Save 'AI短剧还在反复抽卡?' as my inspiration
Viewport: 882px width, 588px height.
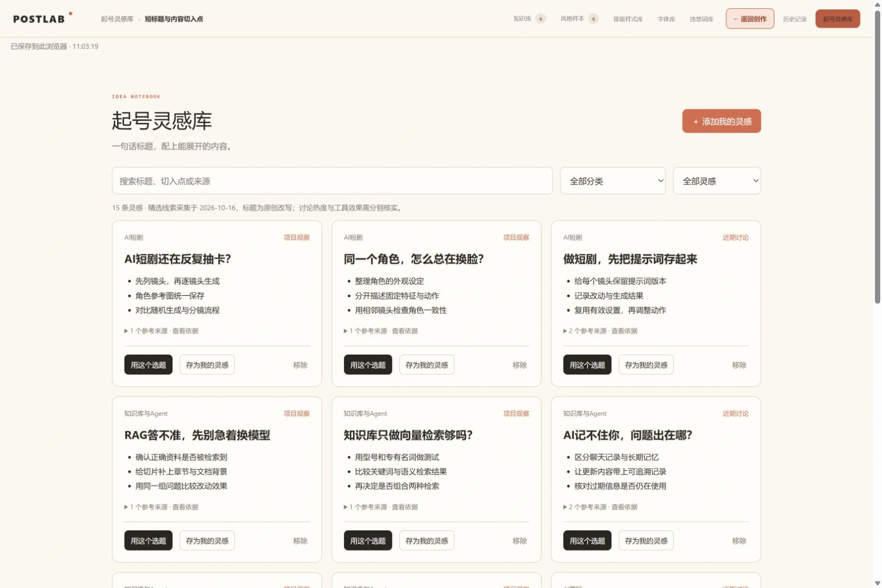click(207, 365)
